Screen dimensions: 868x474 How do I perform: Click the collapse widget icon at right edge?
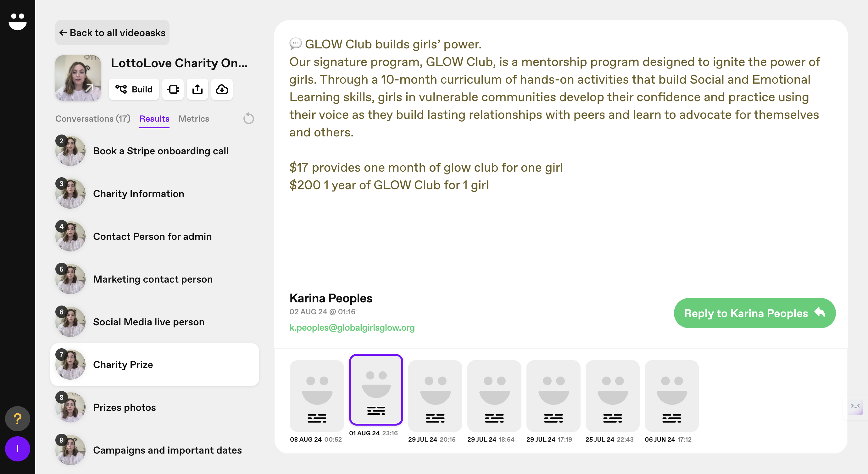point(855,406)
